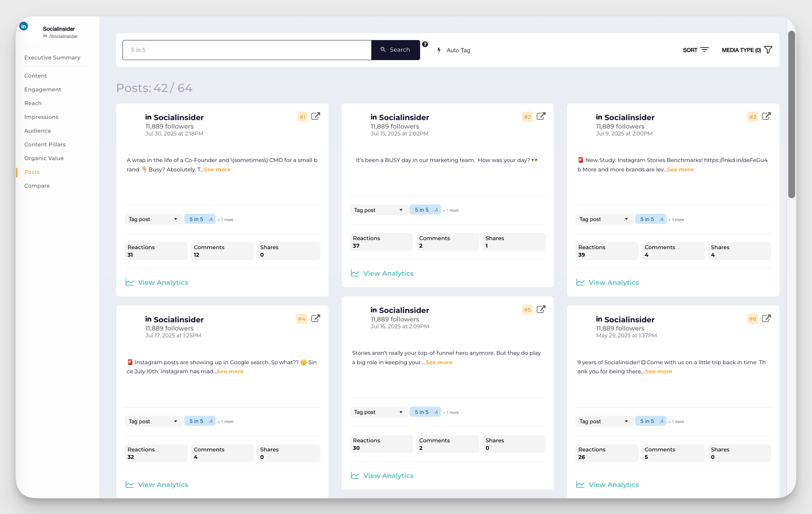Image resolution: width=812 pixels, height=514 pixels.
Task: Open the Compare section
Action: click(x=37, y=186)
